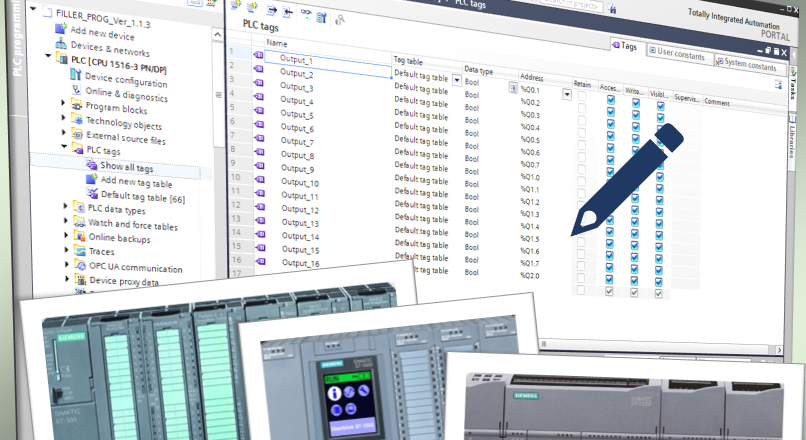Click the Device configuration icon
This screenshot has height=440, width=806.
pos(75,74)
